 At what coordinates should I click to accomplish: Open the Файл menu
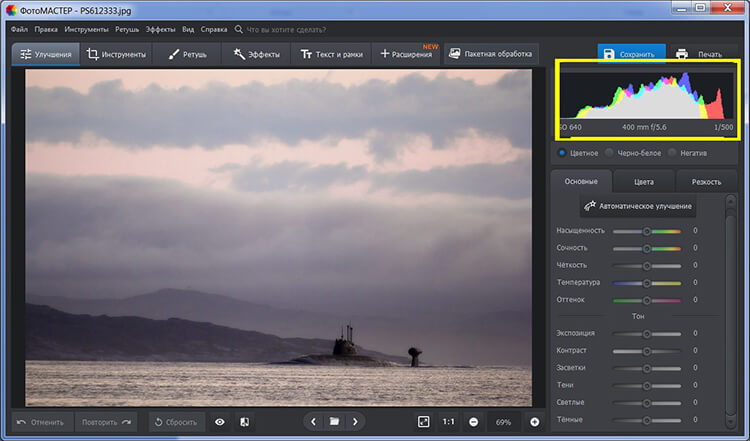pyautogui.click(x=19, y=30)
